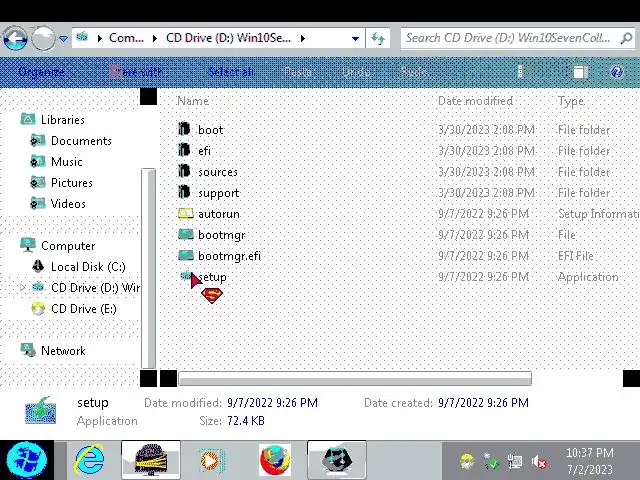Click the setup application icon in details pane
The height and width of the screenshot is (480, 640).
(x=40, y=411)
